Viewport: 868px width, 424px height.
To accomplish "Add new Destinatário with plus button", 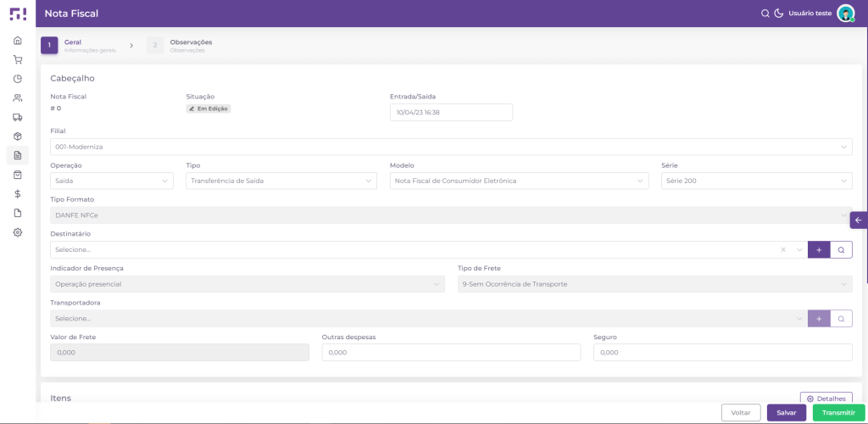I will pos(820,249).
